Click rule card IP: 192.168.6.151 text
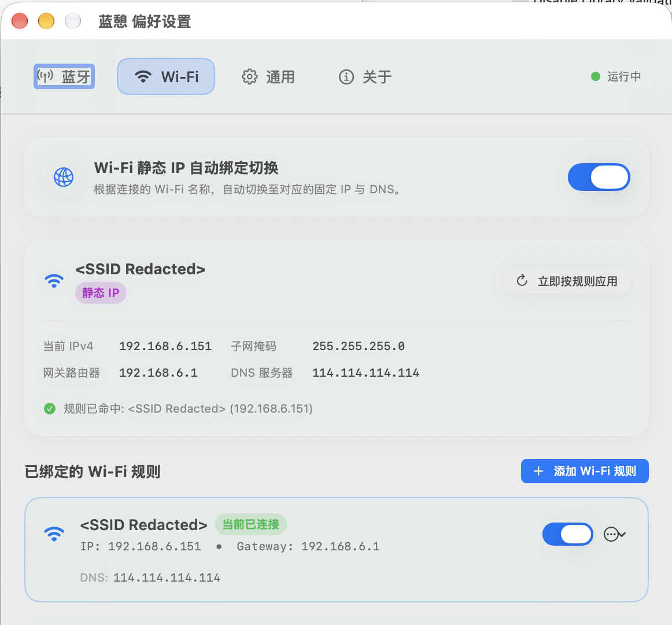The width and height of the screenshot is (672, 625). pyautogui.click(x=141, y=546)
